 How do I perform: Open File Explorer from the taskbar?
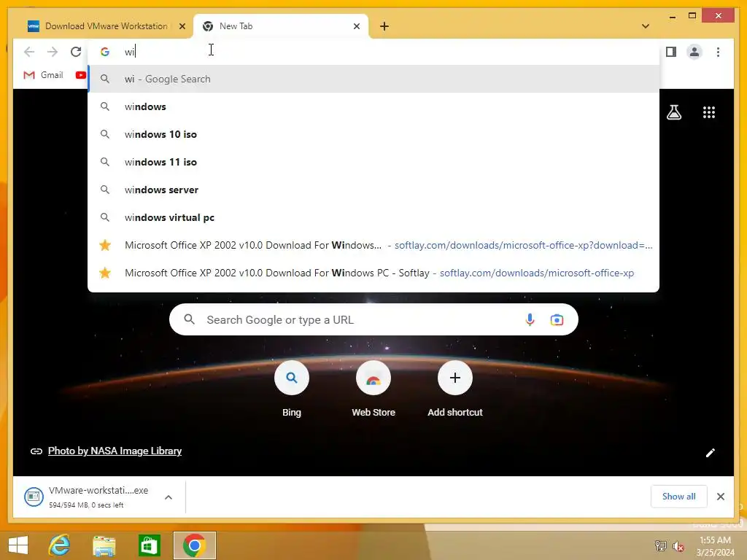pyautogui.click(x=104, y=545)
